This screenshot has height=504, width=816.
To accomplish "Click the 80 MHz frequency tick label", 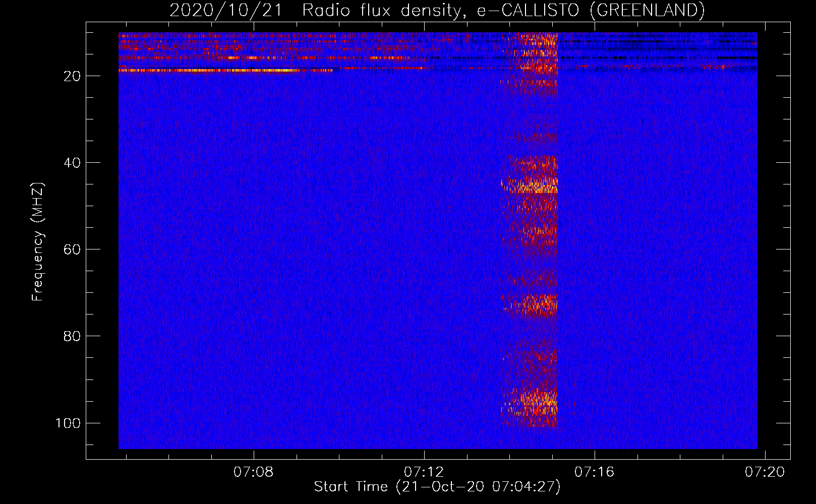I will [x=72, y=336].
